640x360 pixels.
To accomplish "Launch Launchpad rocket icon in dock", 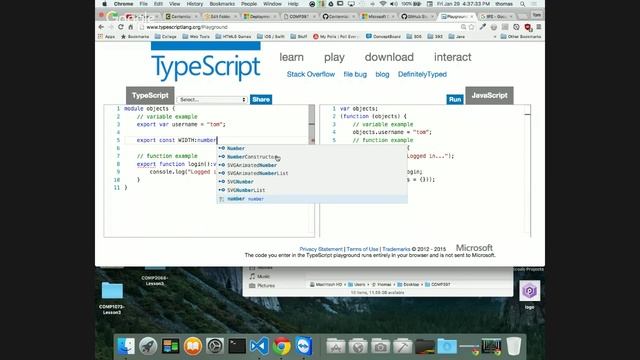I will click(148, 346).
